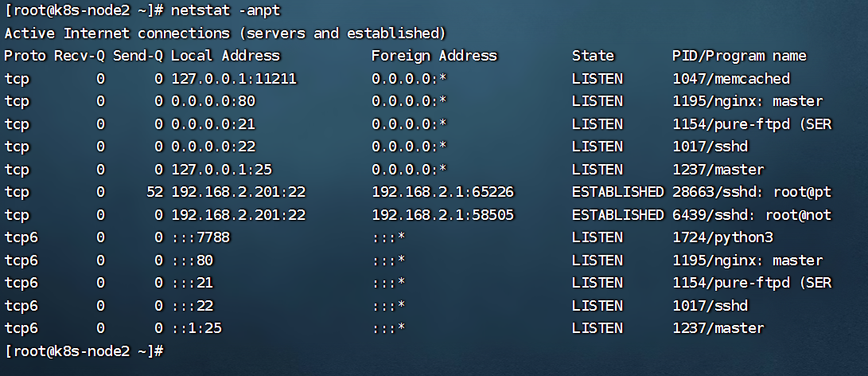
Task: Click LISTEN state in the python3 row
Action: point(597,238)
